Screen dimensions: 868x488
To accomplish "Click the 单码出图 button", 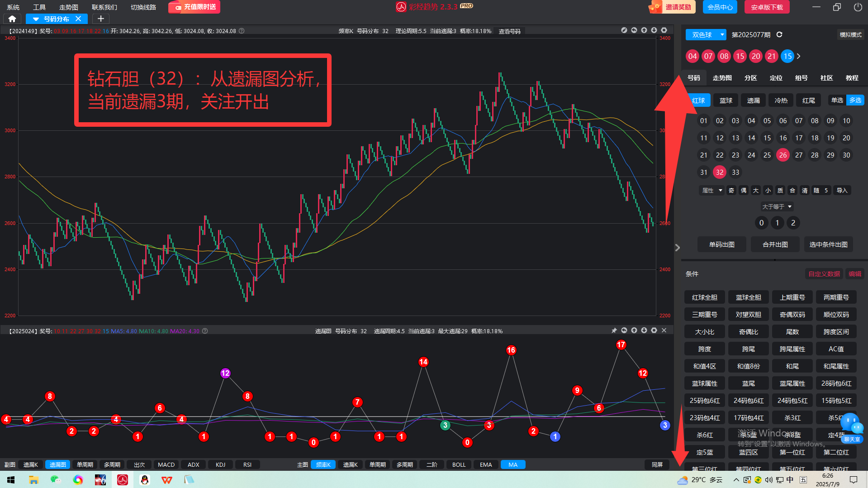I will tap(722, 244).
